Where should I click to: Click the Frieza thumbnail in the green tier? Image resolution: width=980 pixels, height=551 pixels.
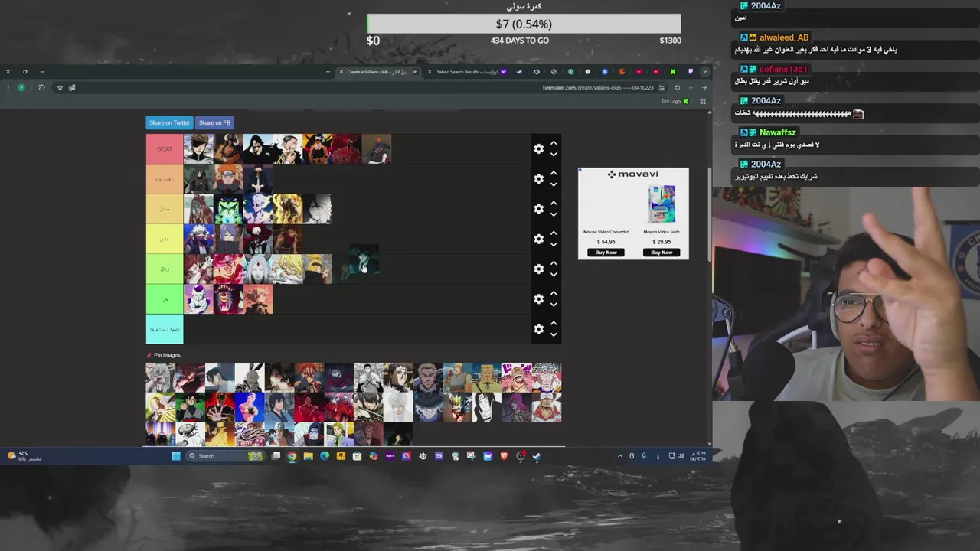[x=198, y=298]
